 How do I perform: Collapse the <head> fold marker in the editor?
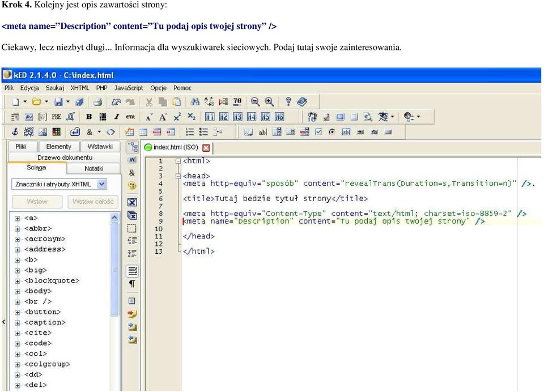coord(178,176)
